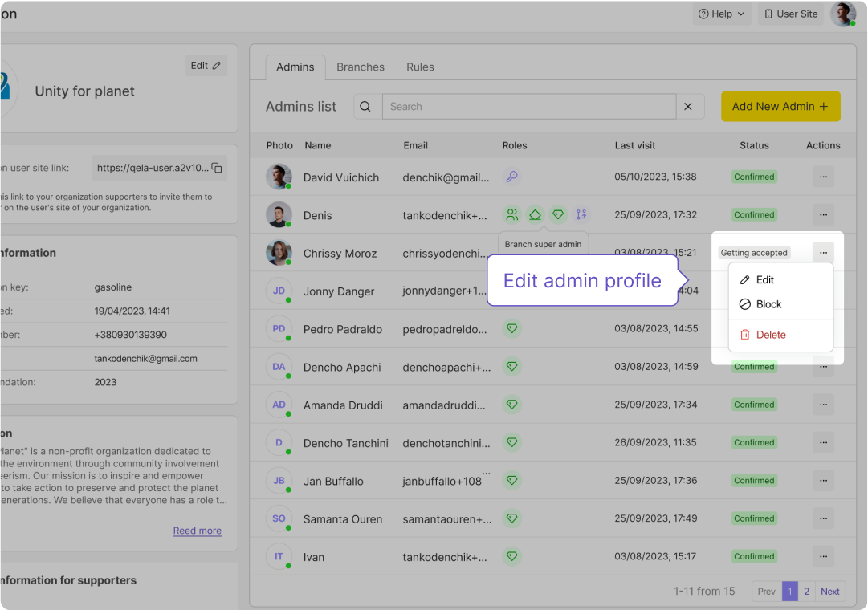
Task: Click the Add New Admin button
Action: [x=780, y=107]
